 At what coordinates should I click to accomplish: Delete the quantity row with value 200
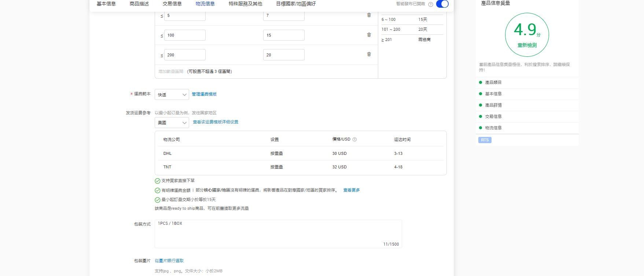tap(369, 54)
